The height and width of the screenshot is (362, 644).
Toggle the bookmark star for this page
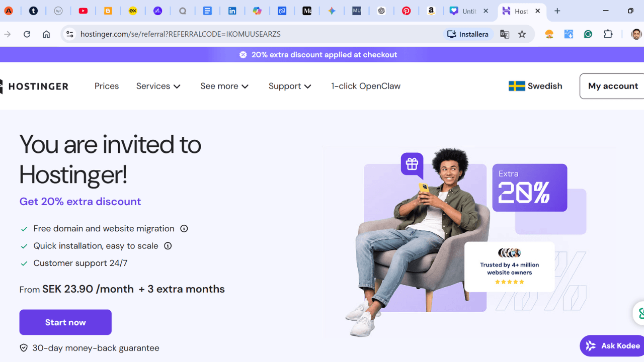[x=522, y=34]
